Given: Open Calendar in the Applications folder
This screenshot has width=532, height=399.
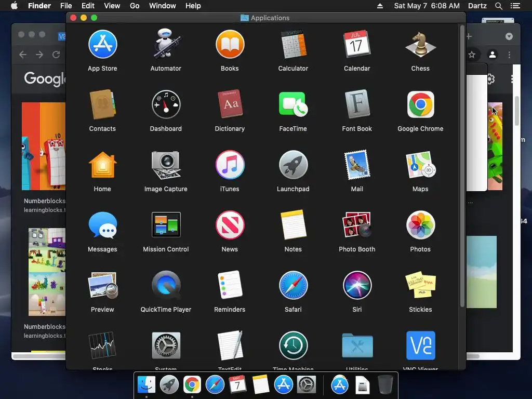Looking at the screenshot, I should tap(357, 44).
